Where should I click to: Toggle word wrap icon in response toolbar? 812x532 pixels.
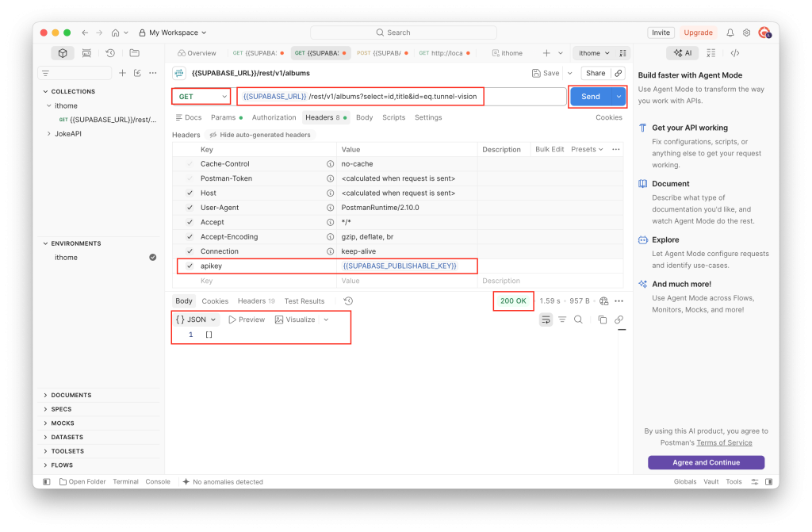[546, 320]
